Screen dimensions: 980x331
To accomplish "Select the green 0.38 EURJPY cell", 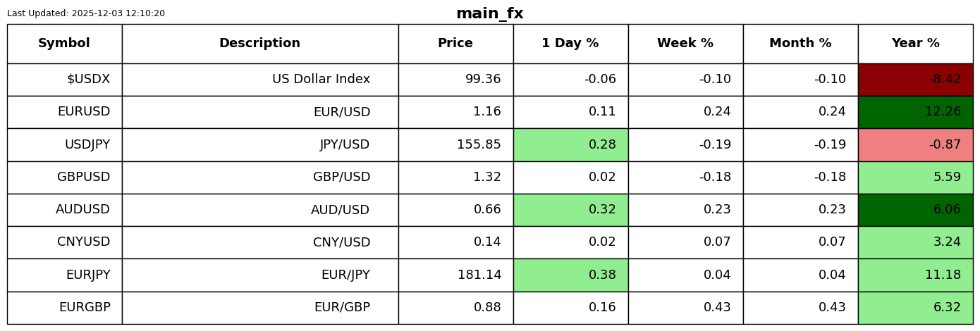I will click(x=570, y=275).
